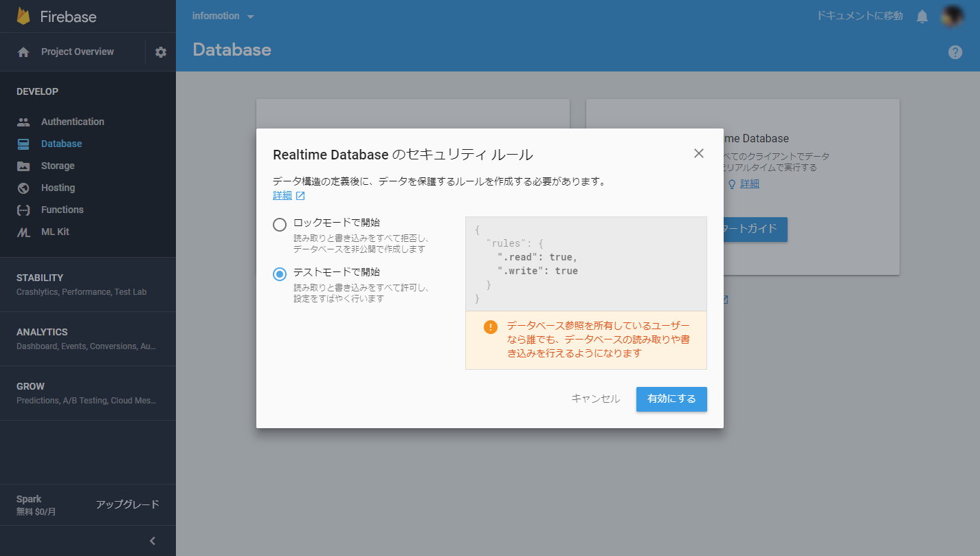
Task: Select ロックモードで開始 option
Action: 280,224
